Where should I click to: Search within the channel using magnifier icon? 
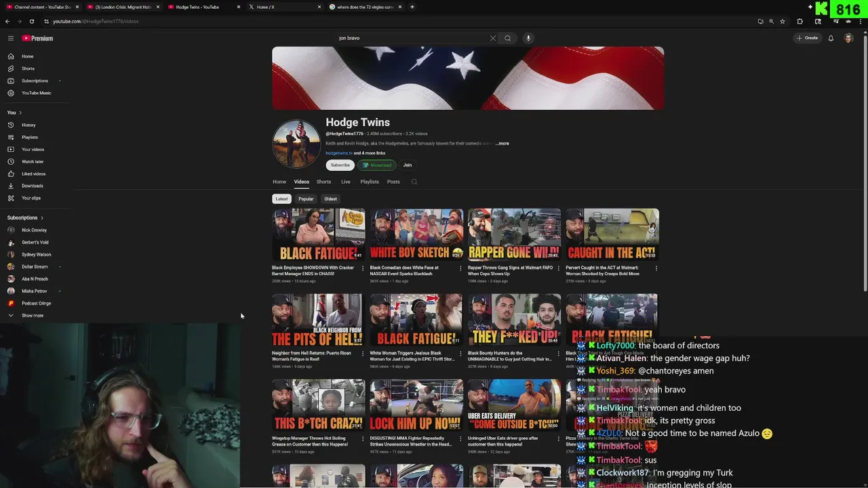point(414,182)
